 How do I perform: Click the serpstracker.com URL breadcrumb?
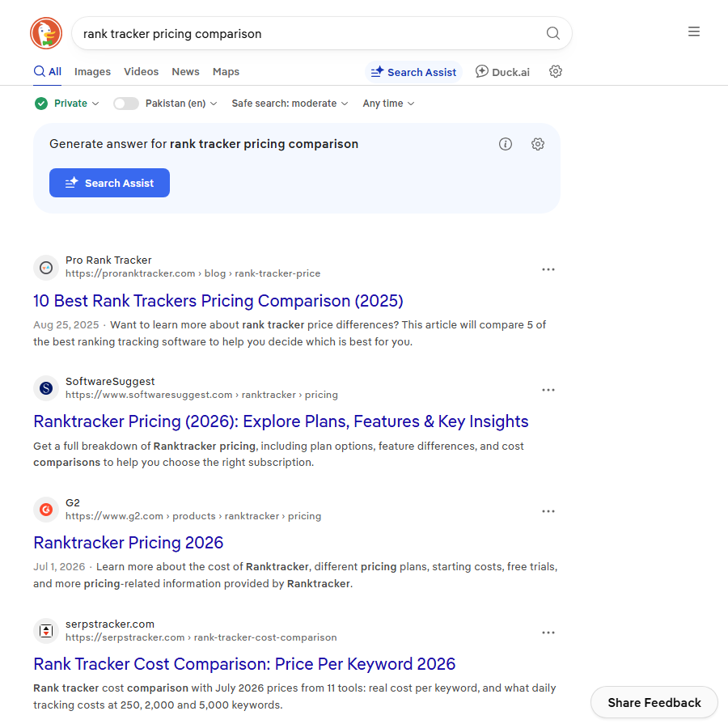point(201,637)
